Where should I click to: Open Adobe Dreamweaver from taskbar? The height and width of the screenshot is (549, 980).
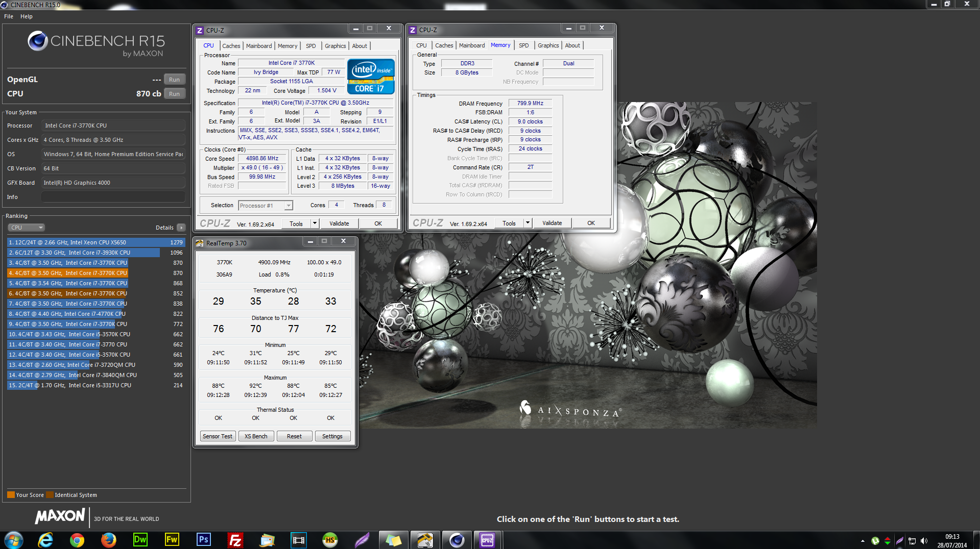140,540
